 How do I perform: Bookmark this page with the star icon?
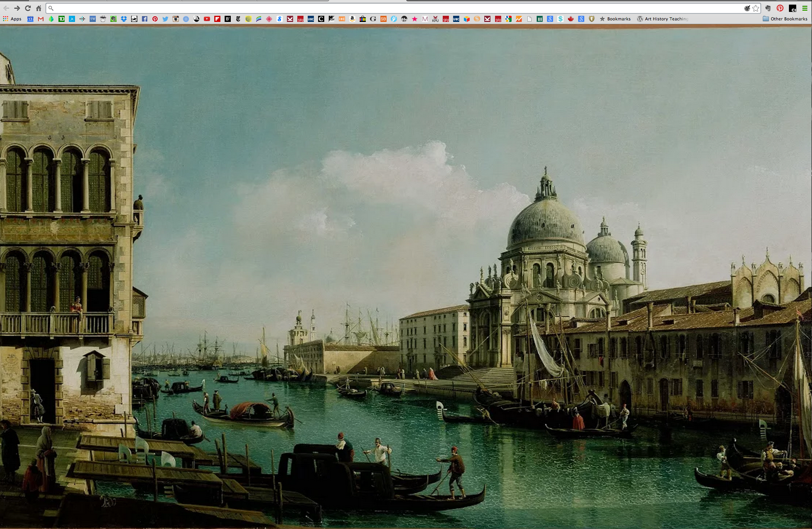(x=756, y=8)
